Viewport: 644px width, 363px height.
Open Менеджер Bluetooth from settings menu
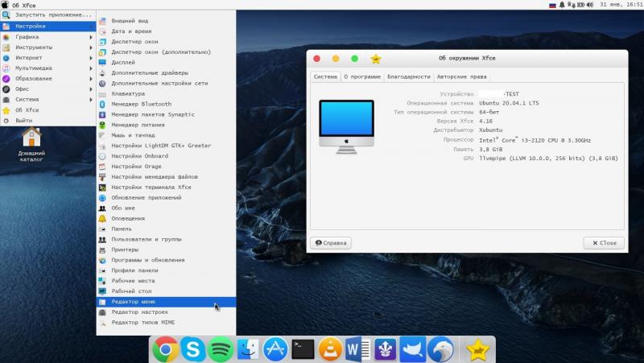click(141, 104)
